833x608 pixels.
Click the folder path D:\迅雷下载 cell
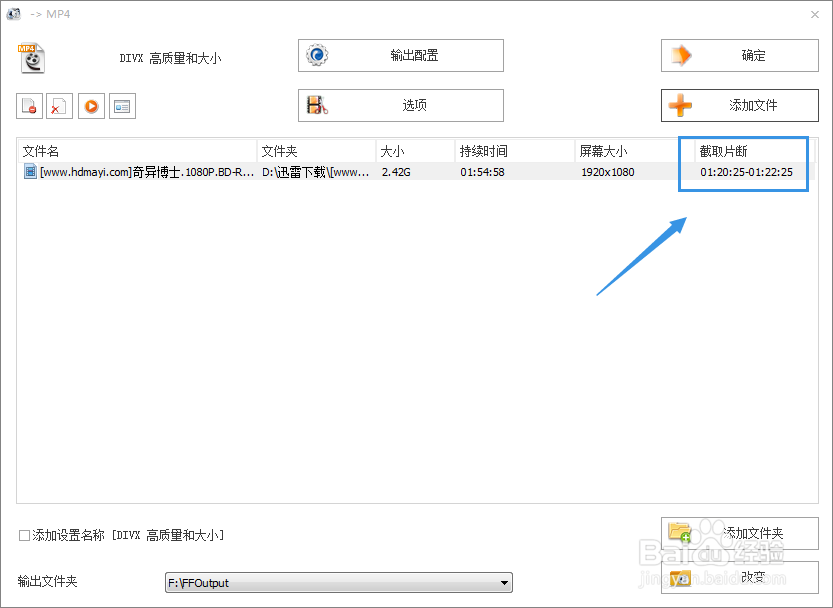316,172
